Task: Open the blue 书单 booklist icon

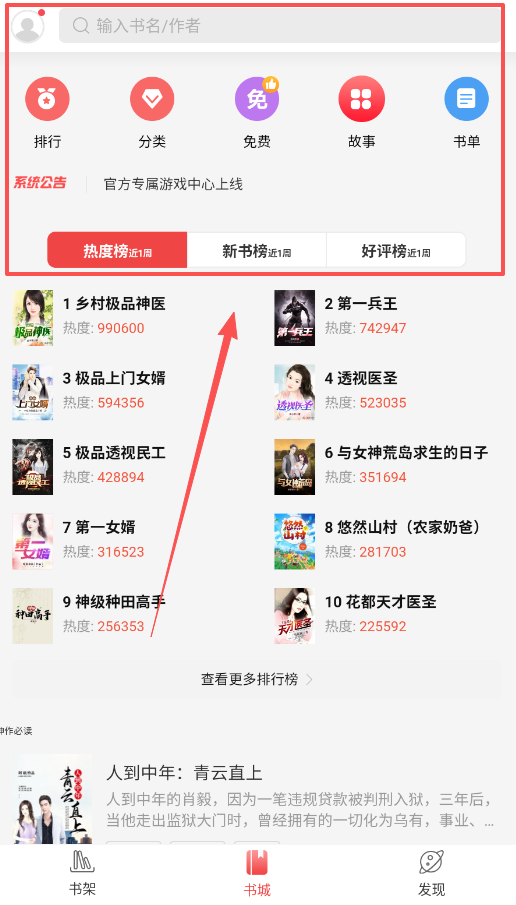Action: pos(466,99)
